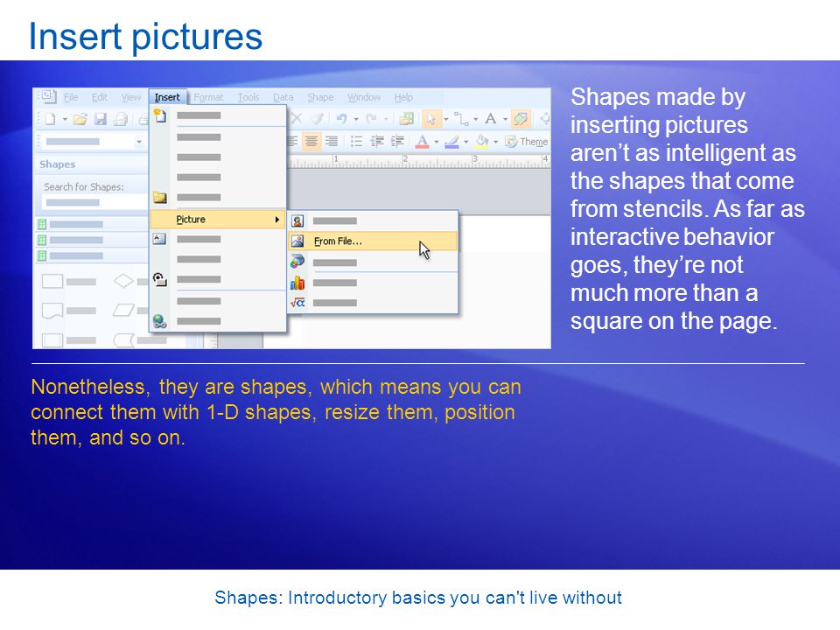Click the Print Preview toolbar icon
The width and height of the screenshot is (840, 630).
click(121, 119)
